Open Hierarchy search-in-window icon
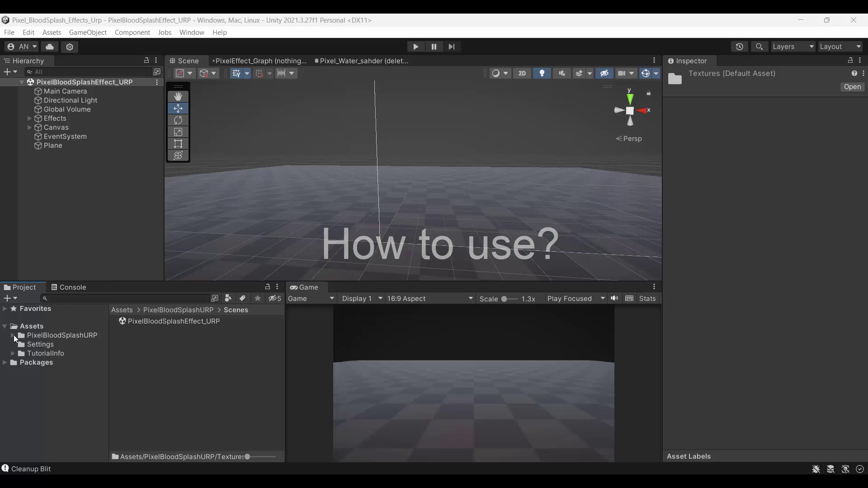The height and width of the screenshot is (488, 868). [x=157, y=72]
